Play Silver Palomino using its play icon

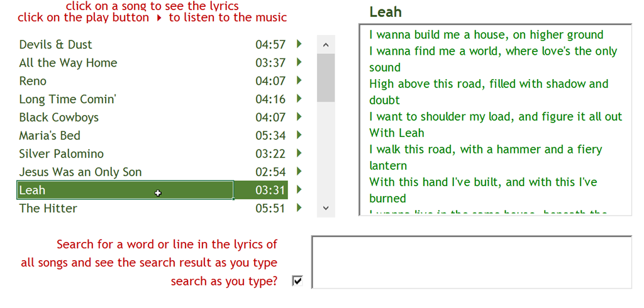click(299, 153)
